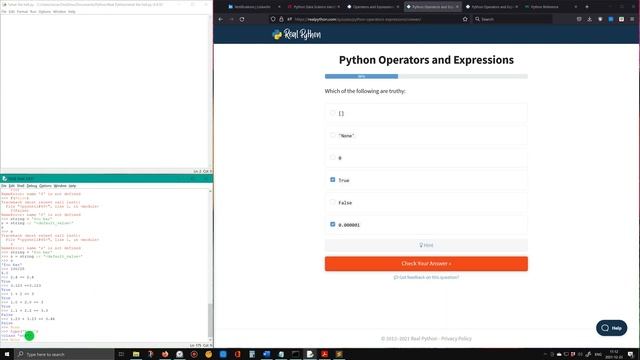Switch to the Operators and Expressions tab
Screen dimensions: 640x360
tap(373, 7)
